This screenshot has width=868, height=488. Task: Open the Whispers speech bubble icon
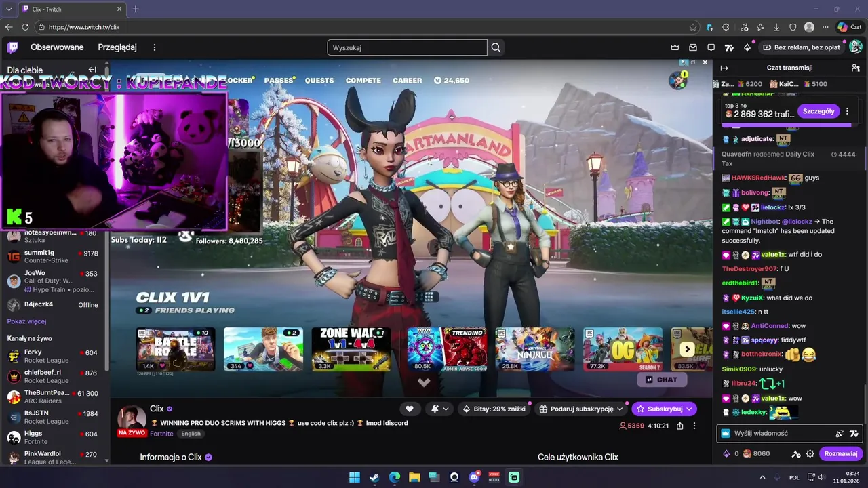(x=711, y=47)
